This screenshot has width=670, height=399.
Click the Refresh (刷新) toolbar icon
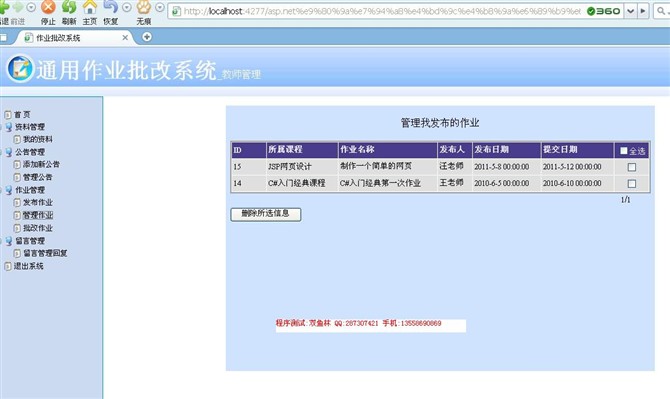click(69, 7)
